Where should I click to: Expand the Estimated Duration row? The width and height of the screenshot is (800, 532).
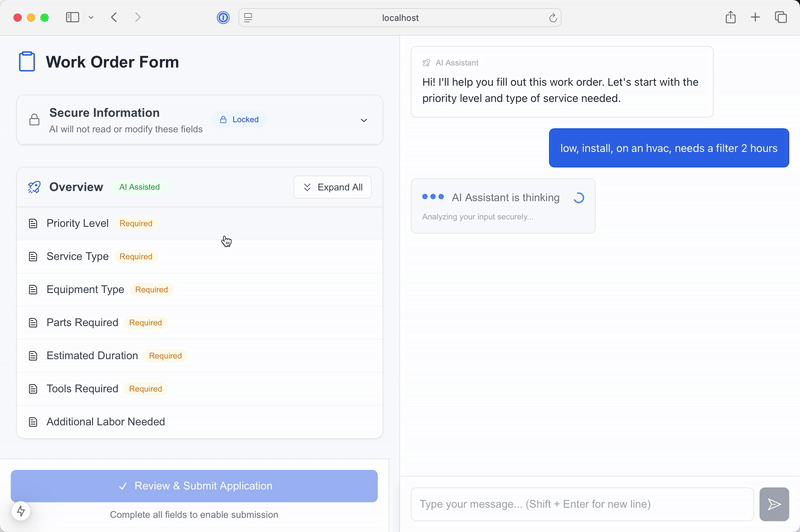tap(199, 356)
